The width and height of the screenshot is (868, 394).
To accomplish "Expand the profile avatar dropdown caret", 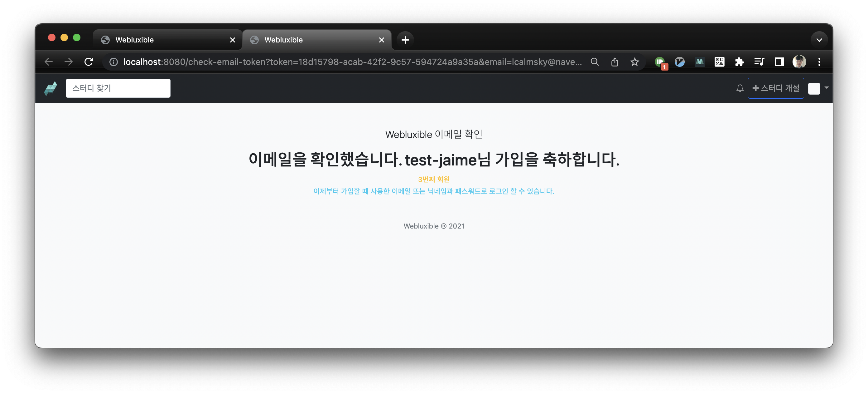I will pyautogui.click(x=826, y=88).
